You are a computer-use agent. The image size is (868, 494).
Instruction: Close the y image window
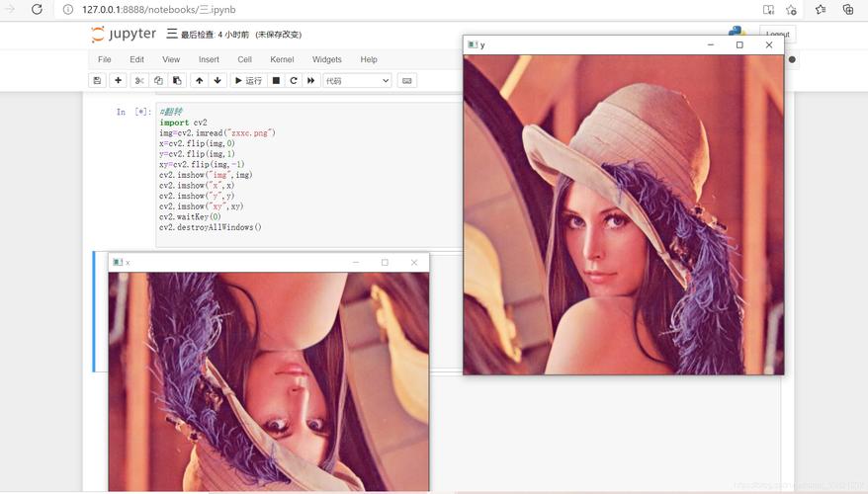pyautogui.click(x=769, y=44)
